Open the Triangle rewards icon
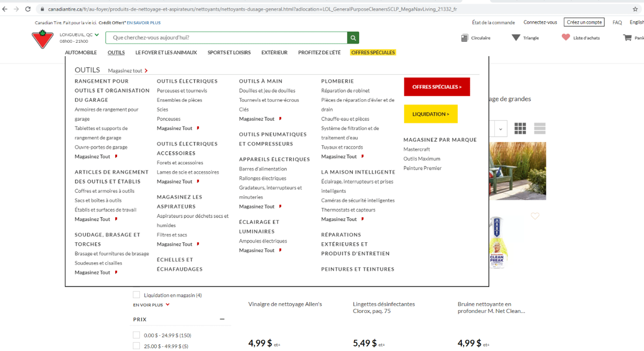The image size is (644, 351). coord(516,38)
